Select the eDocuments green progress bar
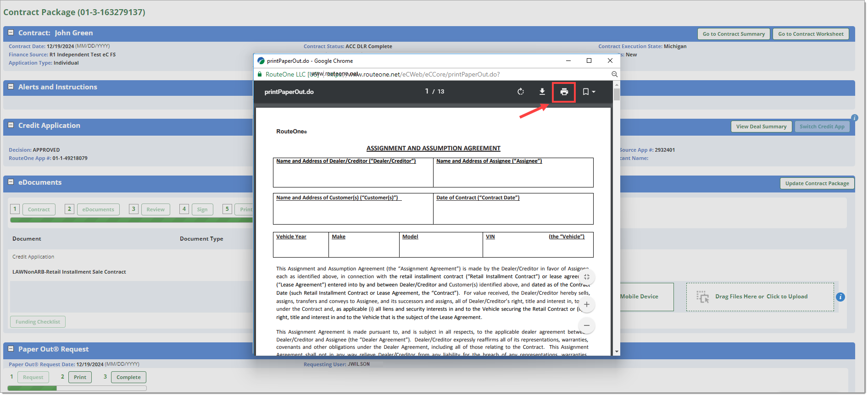The image size is (868, 396). pos(131,220)
